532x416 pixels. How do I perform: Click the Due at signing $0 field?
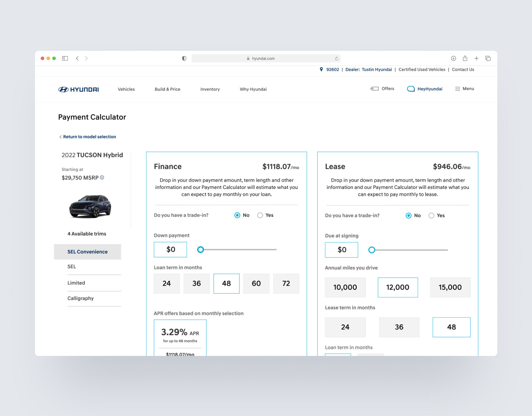coord(342,250)
